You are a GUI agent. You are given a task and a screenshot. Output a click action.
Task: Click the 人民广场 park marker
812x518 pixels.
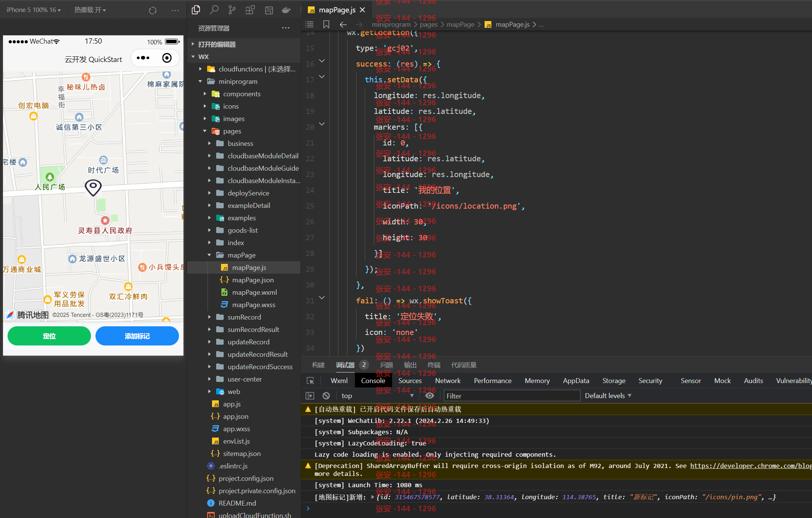tap(50, 177)
